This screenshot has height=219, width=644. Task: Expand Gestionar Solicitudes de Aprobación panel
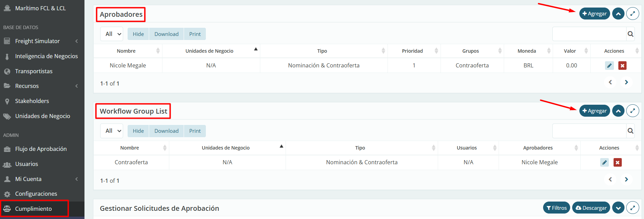[618, 208]
